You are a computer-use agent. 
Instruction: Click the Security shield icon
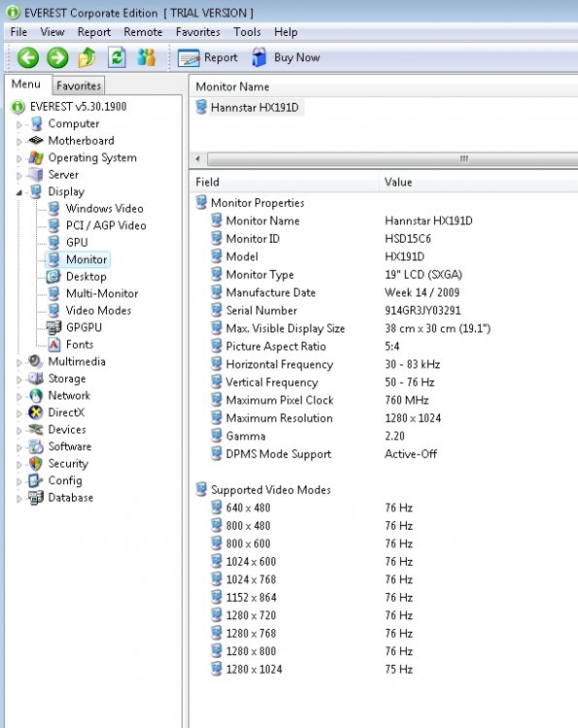point(36,463)
